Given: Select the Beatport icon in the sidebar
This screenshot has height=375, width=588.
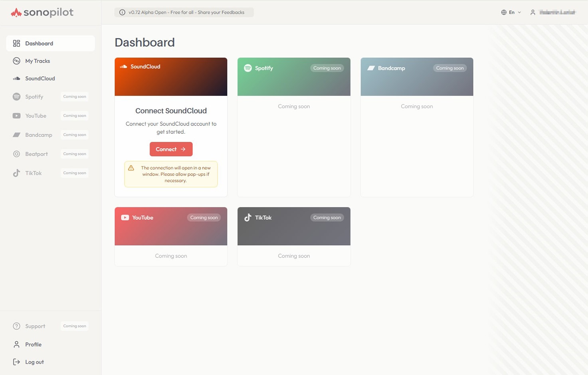Looking at the screenshot, I should point(16,154).
